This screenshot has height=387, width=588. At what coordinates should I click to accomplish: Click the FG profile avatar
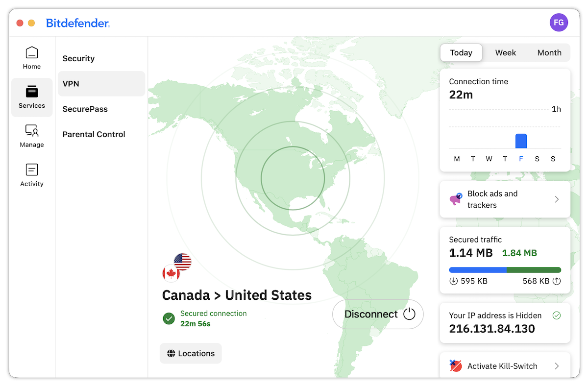tap(559, 23)
